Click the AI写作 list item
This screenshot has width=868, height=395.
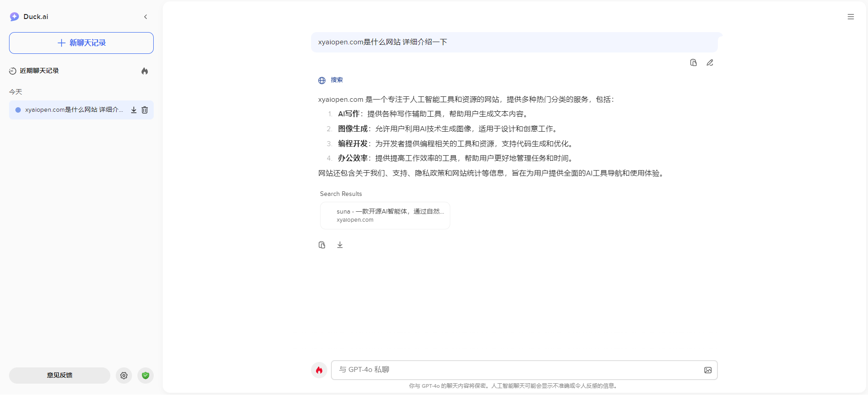[433, 114]
